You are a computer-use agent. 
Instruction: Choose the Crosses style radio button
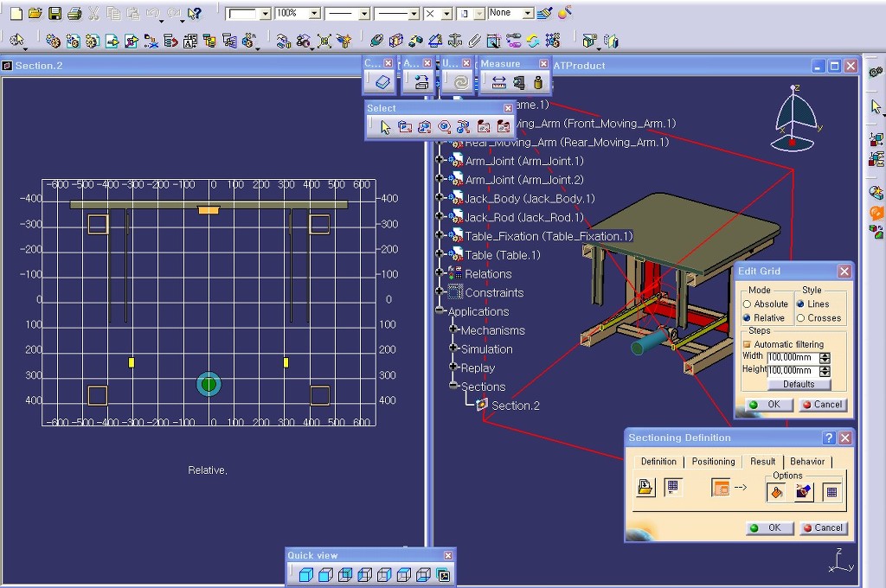[x=800, y=318]
